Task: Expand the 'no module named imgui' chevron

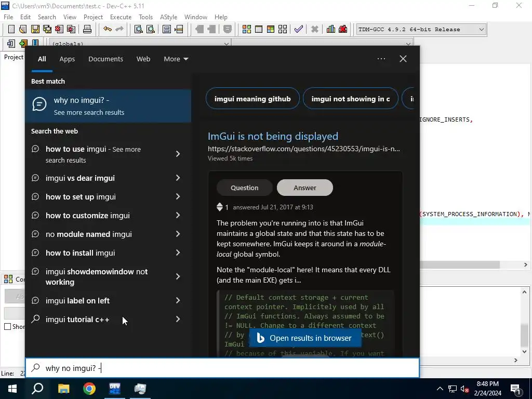Action: point(178,234)
